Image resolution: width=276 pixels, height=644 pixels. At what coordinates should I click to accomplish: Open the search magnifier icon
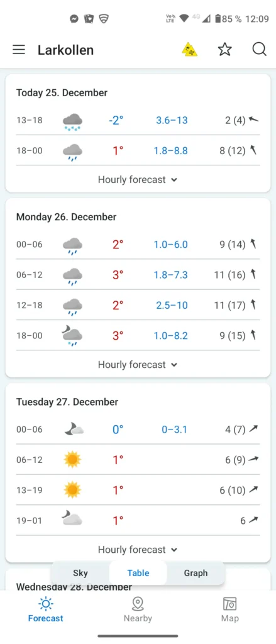click(x=259, y=50)
